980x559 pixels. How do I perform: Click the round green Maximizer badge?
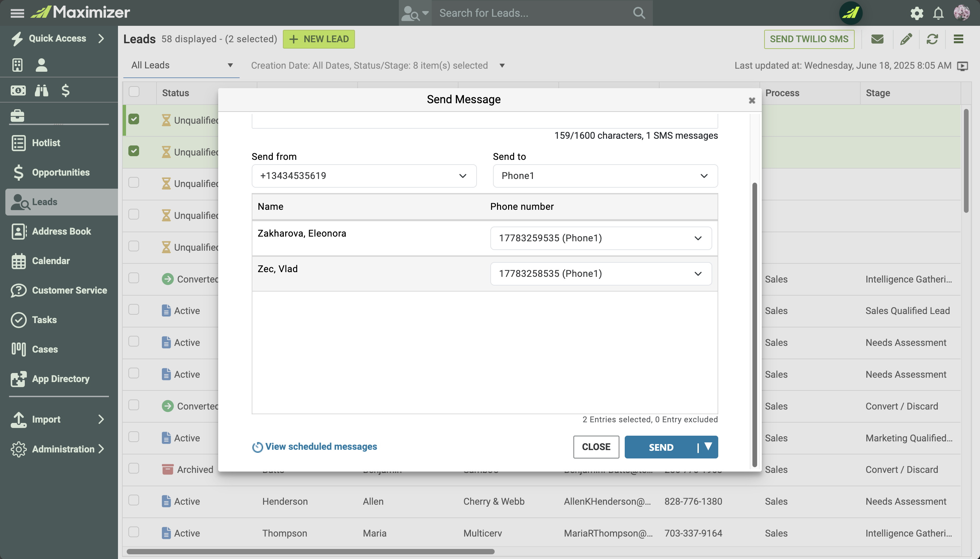pos(851,13)
